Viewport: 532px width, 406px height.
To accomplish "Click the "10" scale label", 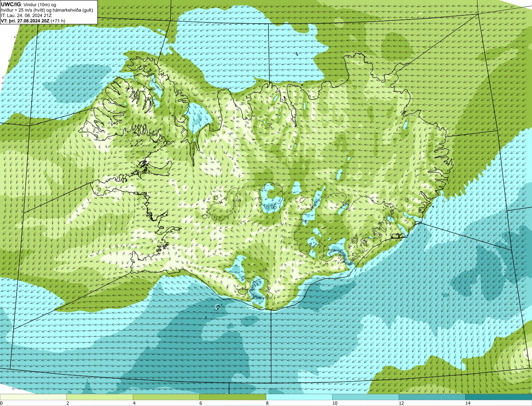I will (335, 403).
